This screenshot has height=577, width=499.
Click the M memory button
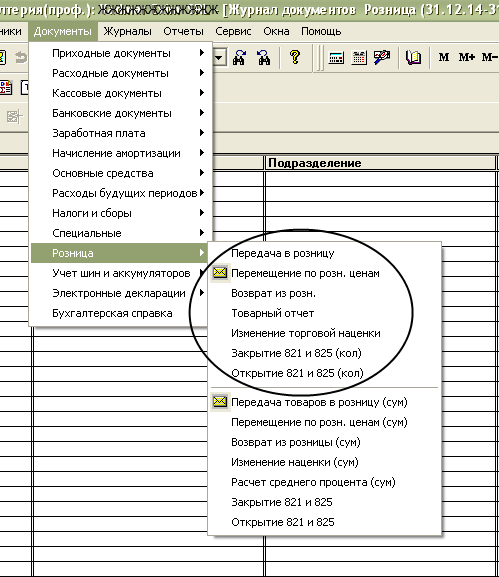tap(444, 57)
